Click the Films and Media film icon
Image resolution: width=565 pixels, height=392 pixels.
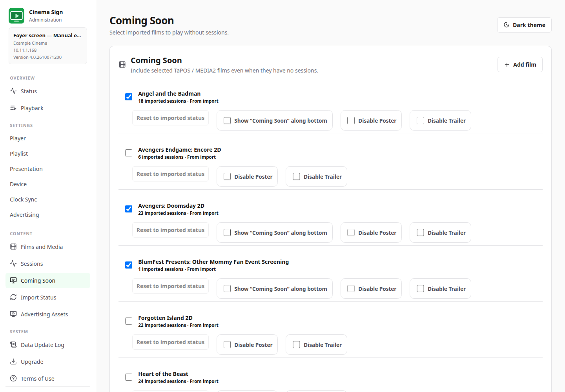[13, 247]
